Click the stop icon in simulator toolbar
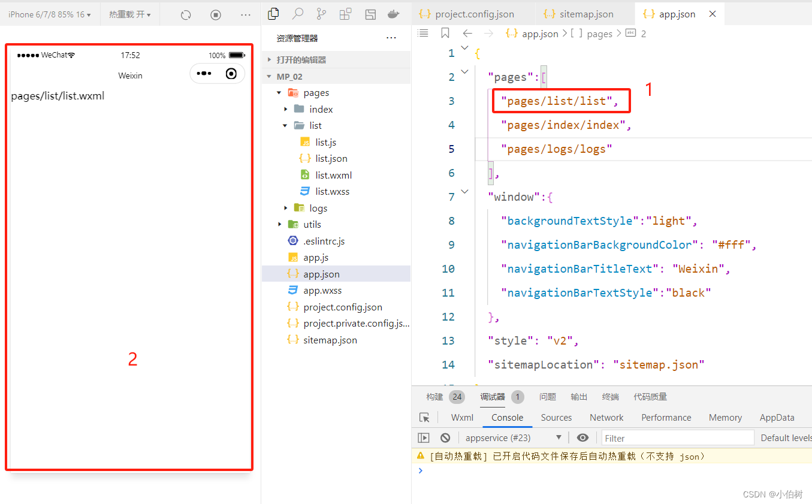The width and height of the screenshot is (812, 504). [215, 14]
